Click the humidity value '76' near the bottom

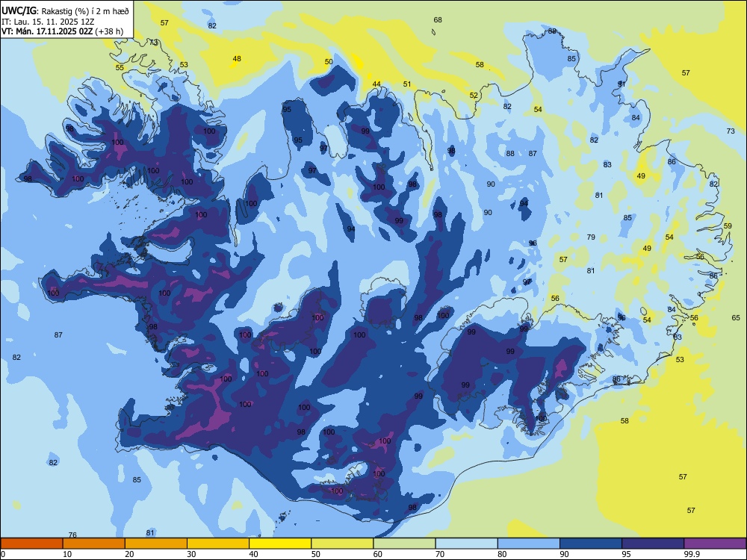[72, 535]
